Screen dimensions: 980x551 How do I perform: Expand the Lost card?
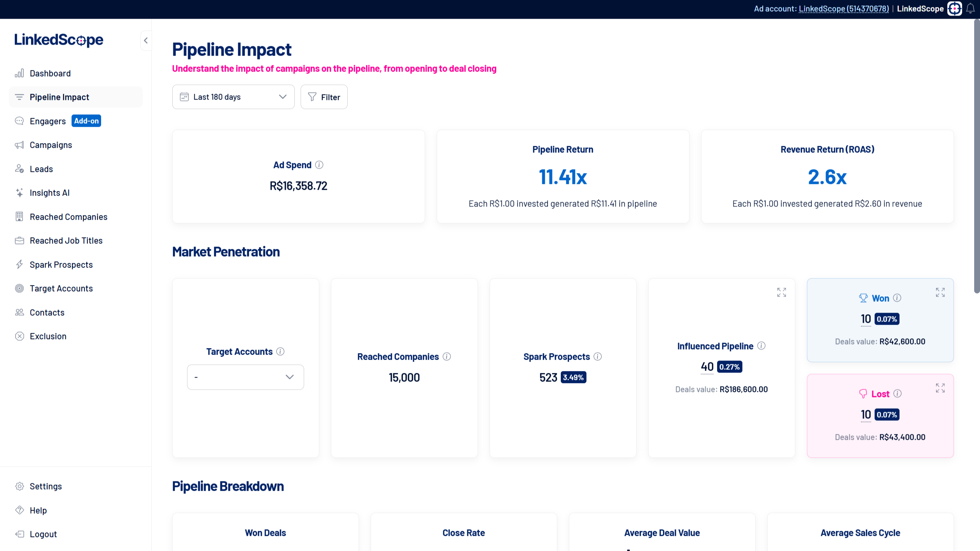(940, 388)
